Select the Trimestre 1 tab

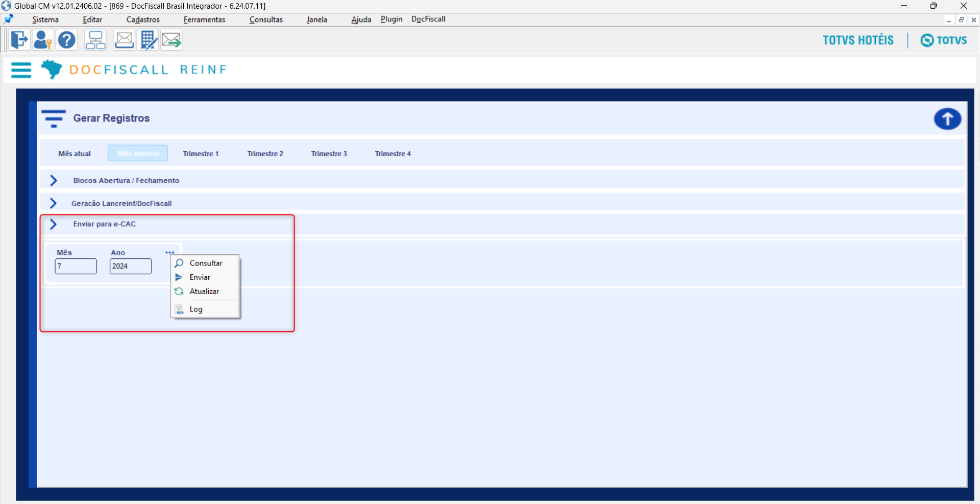click(201, 154)
